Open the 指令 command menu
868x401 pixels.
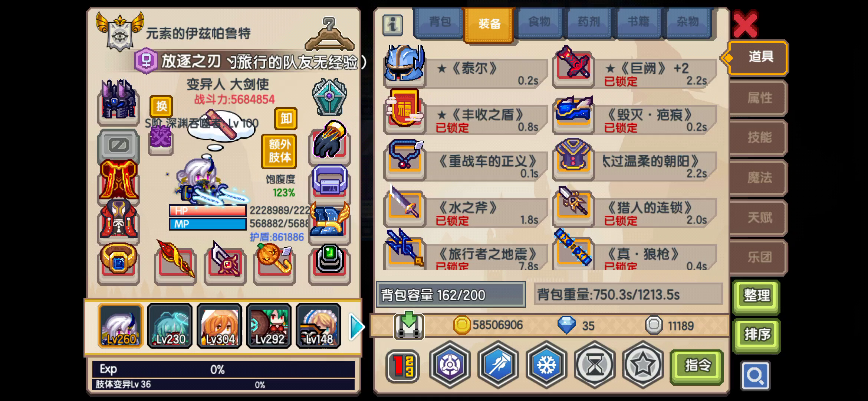click(697, 366)
